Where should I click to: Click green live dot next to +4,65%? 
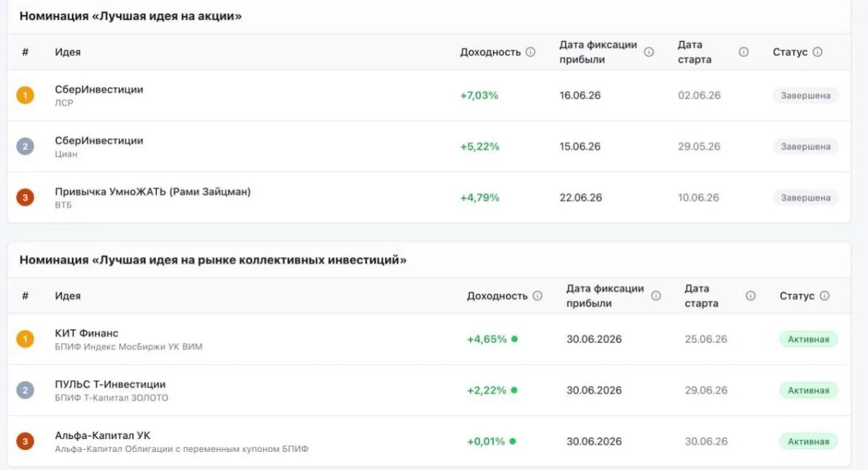514,339
